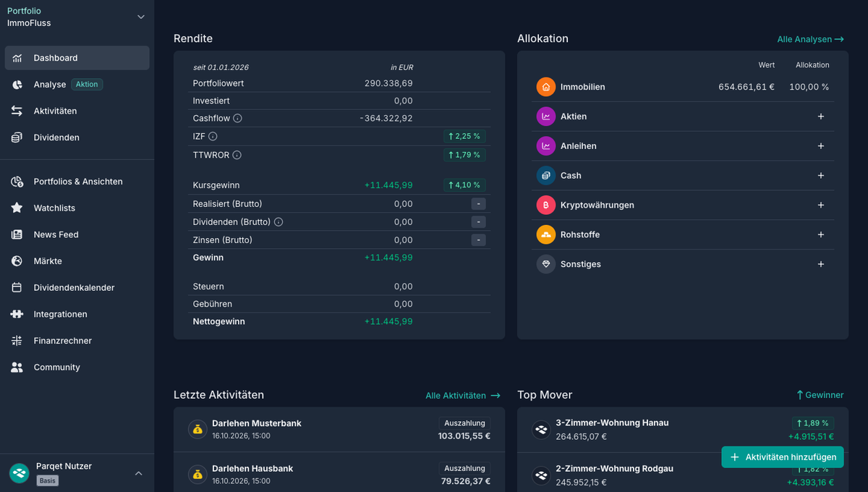Click the Cash coins icon
868x492 pixels.
tap(545, 176)
